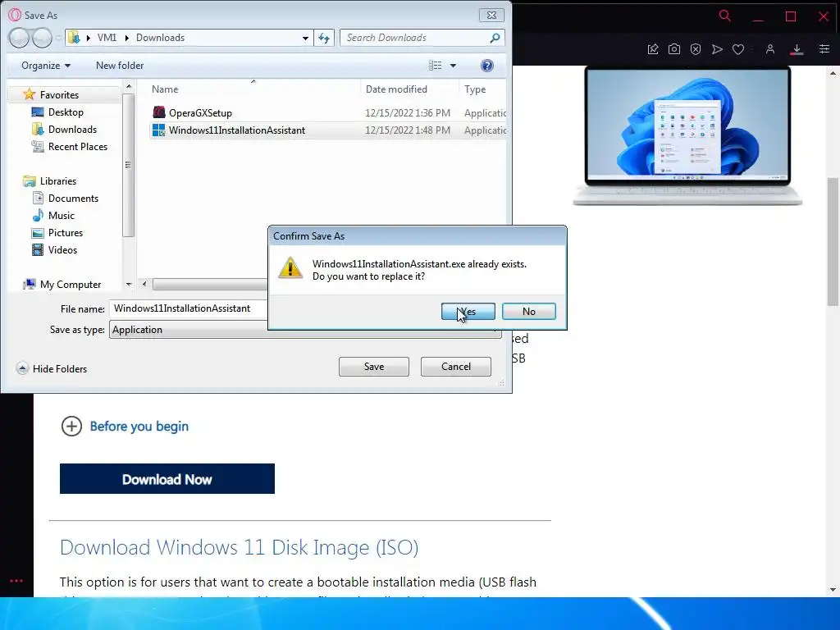This screenshot has height=630, width=840.
Task: Open Documents library in navigation pane
Action: coord(73,199)
